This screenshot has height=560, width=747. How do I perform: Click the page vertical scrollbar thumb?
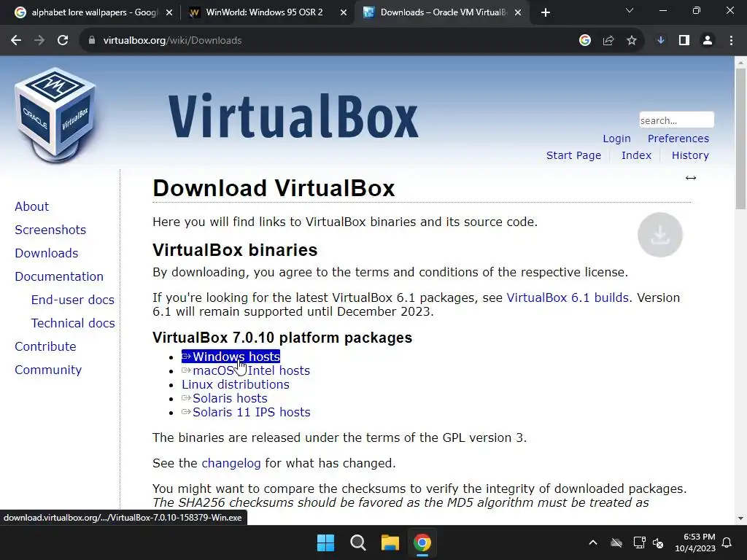(740, 139)
